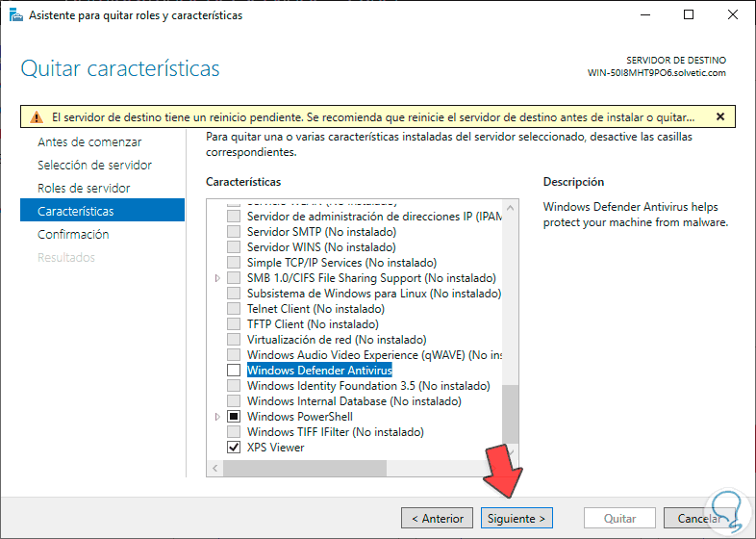Screen dimensions: 756x539
Task: Select Windows Internal Database (No instalado) label
Action: (x=354, y=401)
